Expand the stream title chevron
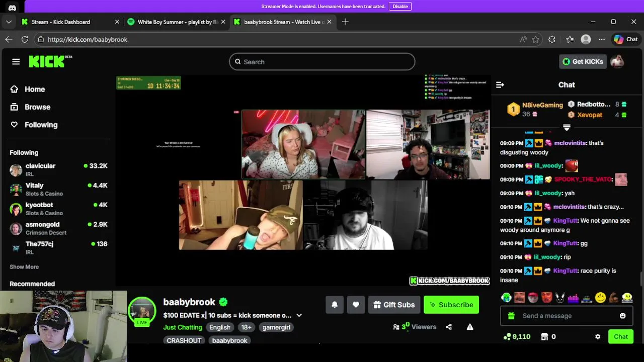Screen dimensions: 644x362 pyautogui.click(x=299, y=315)
